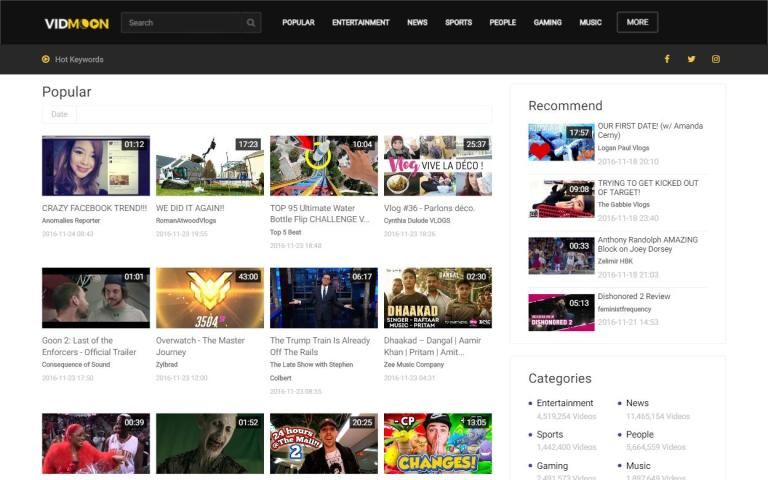
Task: Open CRAZY FACEBOOK TREND video thumbnail
Action: coord(96,166)
